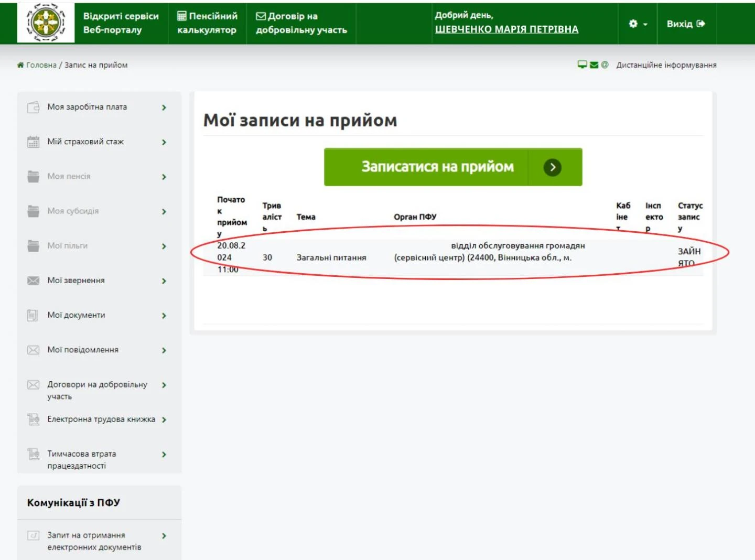Click the 'Вихід' logout control
Screen dimensions: 755x560
[x=687, y=24]
